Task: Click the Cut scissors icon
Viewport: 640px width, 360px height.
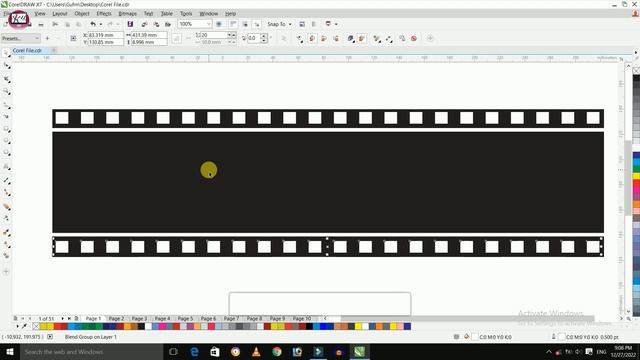Action: (55, 24)
